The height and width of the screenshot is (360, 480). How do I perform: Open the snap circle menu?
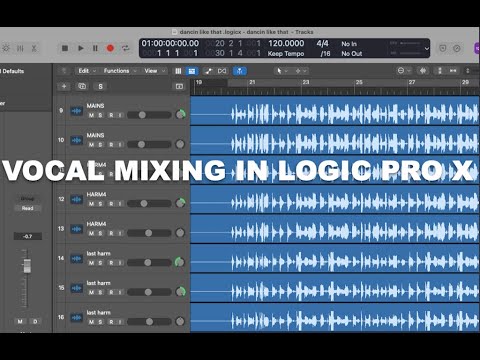[x=404, y=71]
